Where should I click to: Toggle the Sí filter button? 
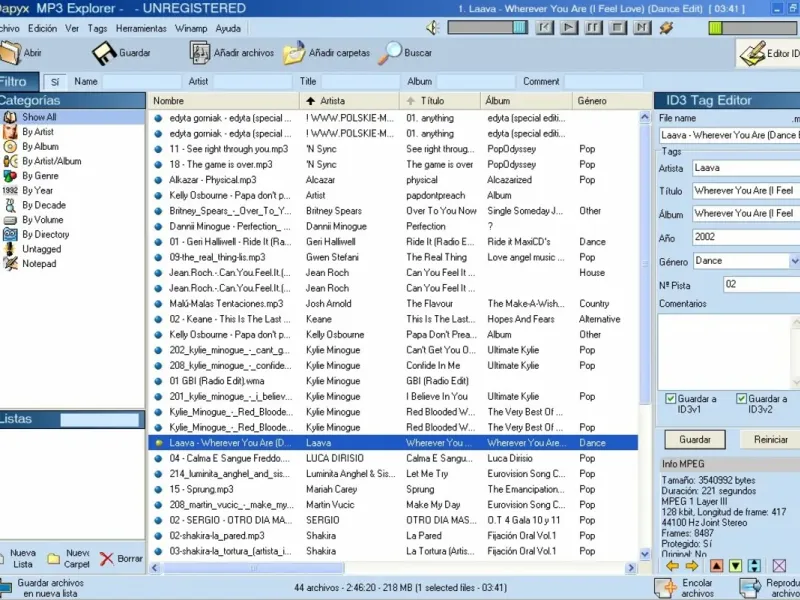coord(55,82)
